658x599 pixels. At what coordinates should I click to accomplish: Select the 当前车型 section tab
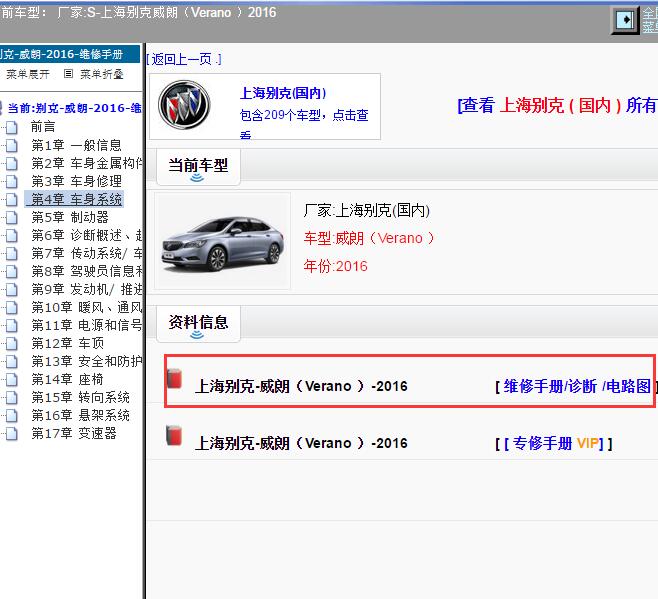click(198, 167)
